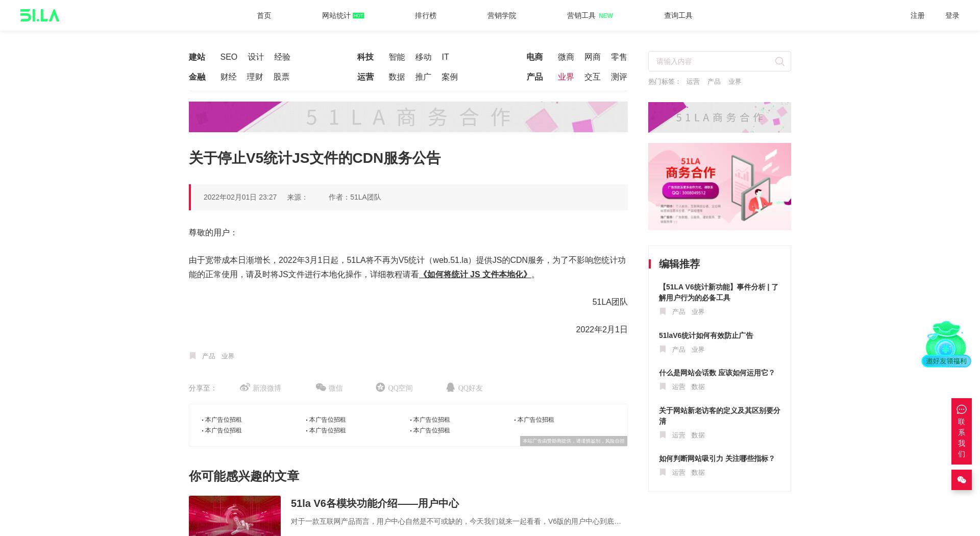The width and height of the screenshot is (980, 536).
Task: Select the 智能 category
Action: click(397, 57)
